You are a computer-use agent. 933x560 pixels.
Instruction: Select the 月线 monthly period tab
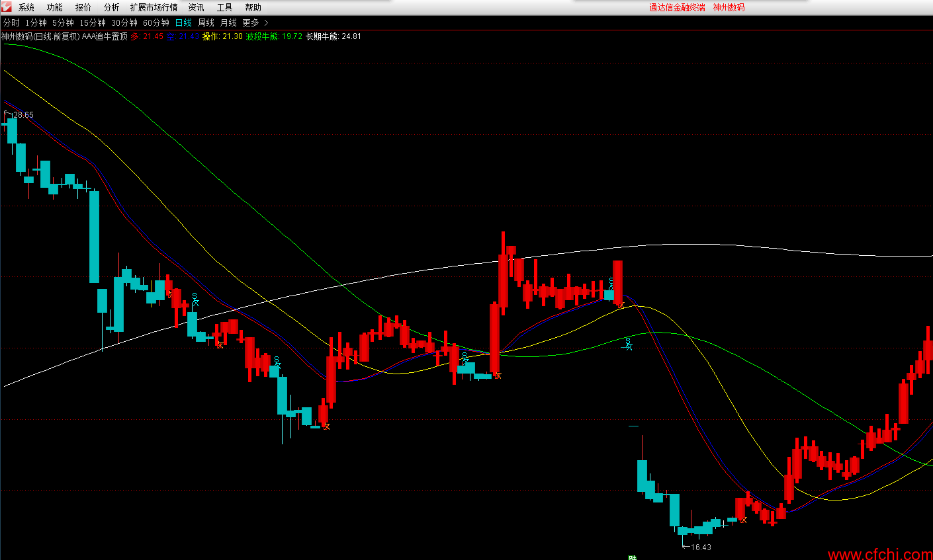pos(228,22)
